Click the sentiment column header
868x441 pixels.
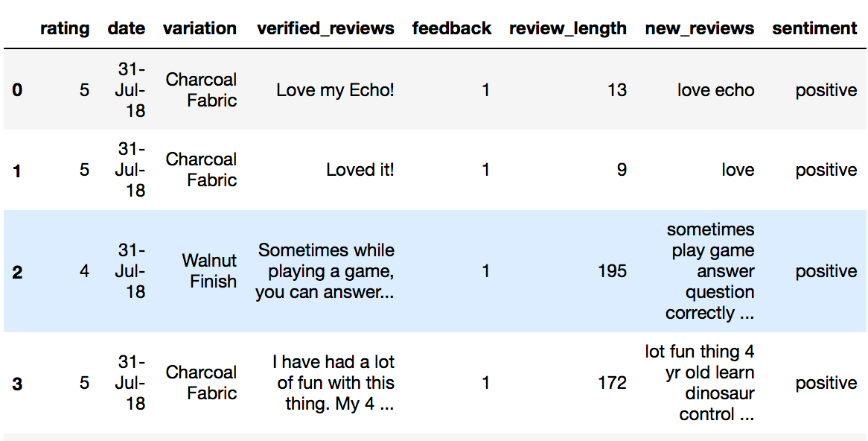click(814, 28)
